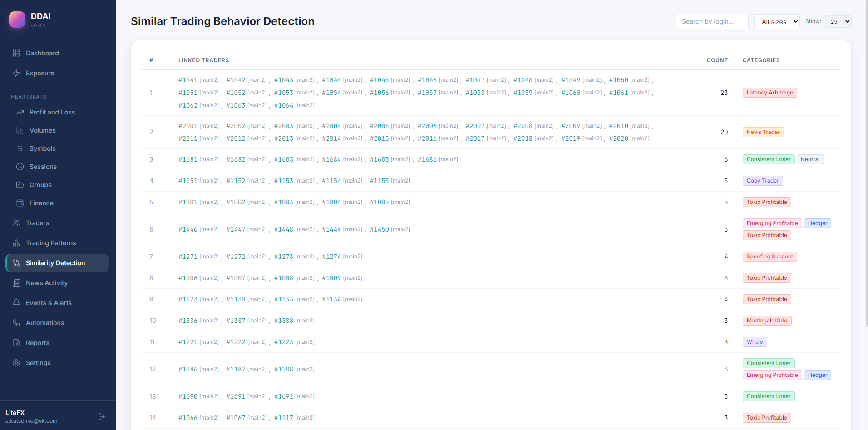Click the News Activity newspaper icon
The image size is (868, 430).
16,283
